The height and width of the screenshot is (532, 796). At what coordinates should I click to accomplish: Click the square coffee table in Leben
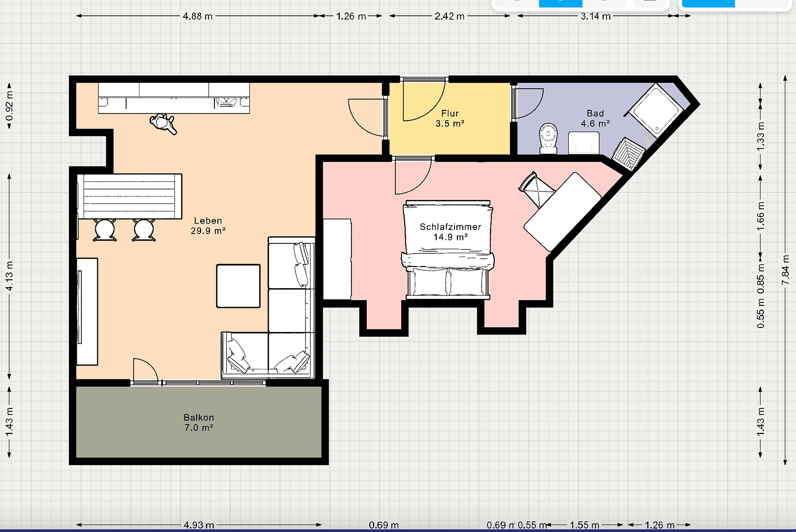click(238, 286)
